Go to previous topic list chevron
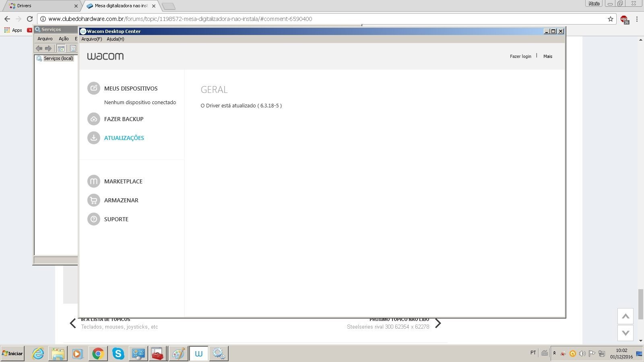This screenshot has height=362, width=644. coord(73,323)
